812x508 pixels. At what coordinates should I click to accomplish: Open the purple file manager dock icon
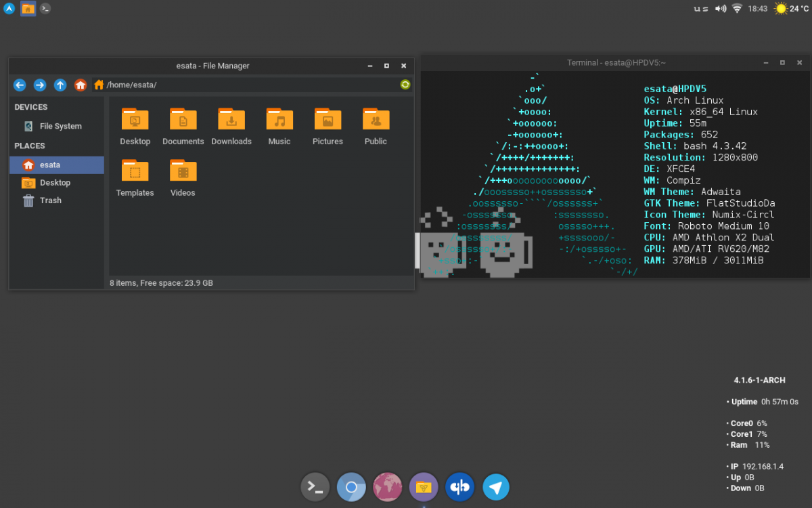[x=424, y=487]
